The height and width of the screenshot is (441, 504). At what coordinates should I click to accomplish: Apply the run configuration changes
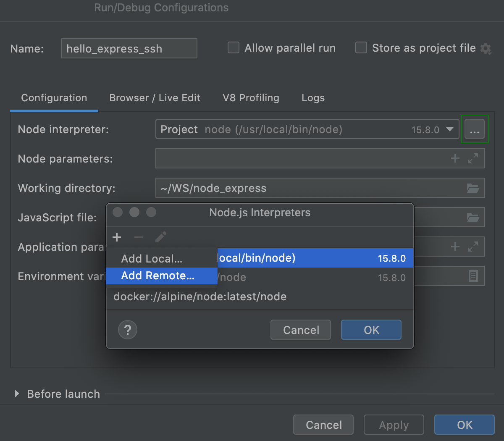[x=394, y=425]
